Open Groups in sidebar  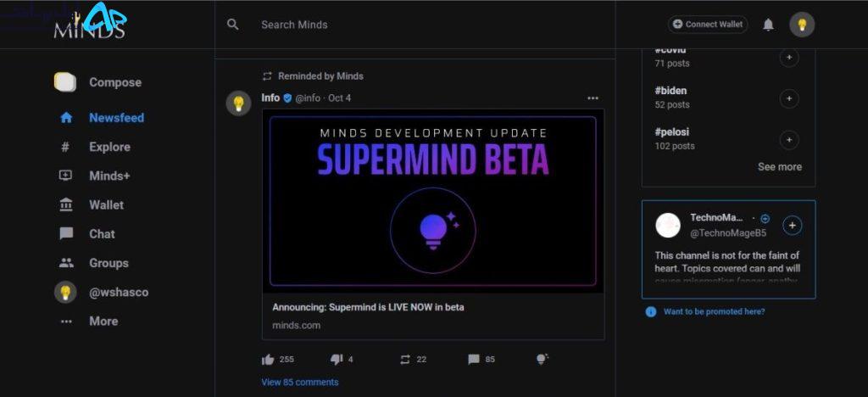pyautogui.click(x=108, y=263)
